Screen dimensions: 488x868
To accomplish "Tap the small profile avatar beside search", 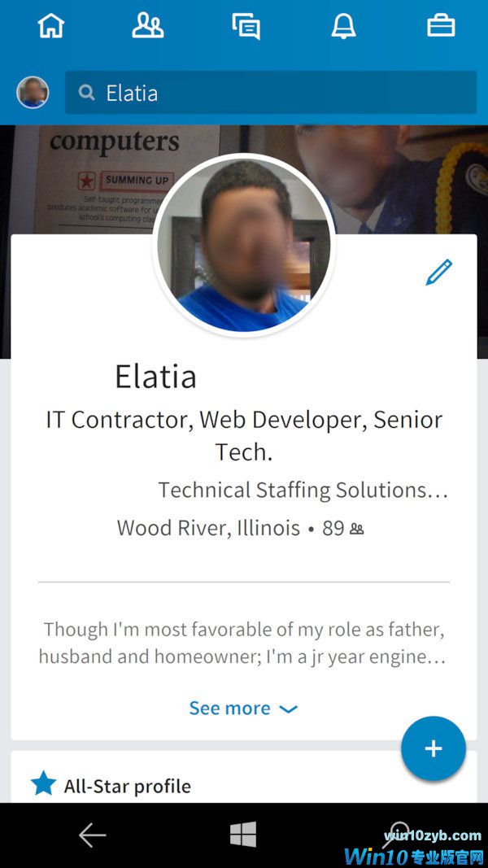I will coord(33,93).
